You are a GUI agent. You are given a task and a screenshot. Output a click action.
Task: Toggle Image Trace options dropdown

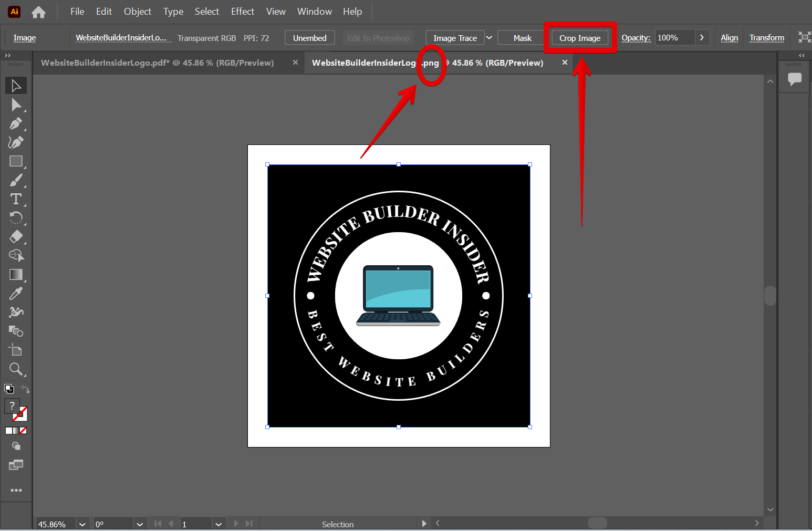point(489,37)
